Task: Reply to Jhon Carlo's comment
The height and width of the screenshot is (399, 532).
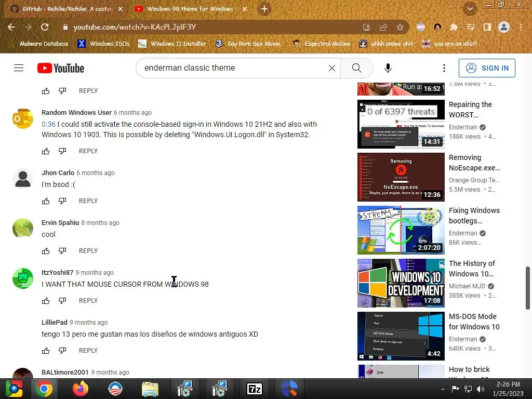Action: coord(88,201)
